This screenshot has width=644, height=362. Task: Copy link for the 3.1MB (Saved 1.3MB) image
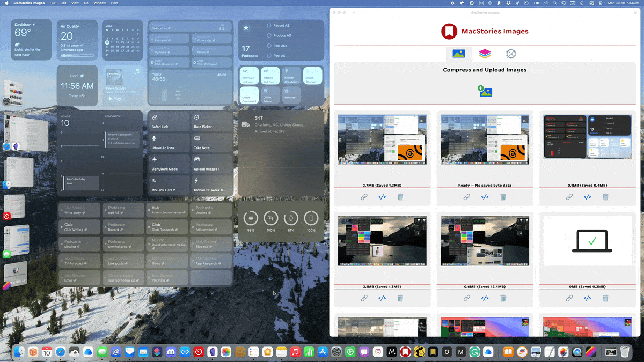tap(364, 298)
